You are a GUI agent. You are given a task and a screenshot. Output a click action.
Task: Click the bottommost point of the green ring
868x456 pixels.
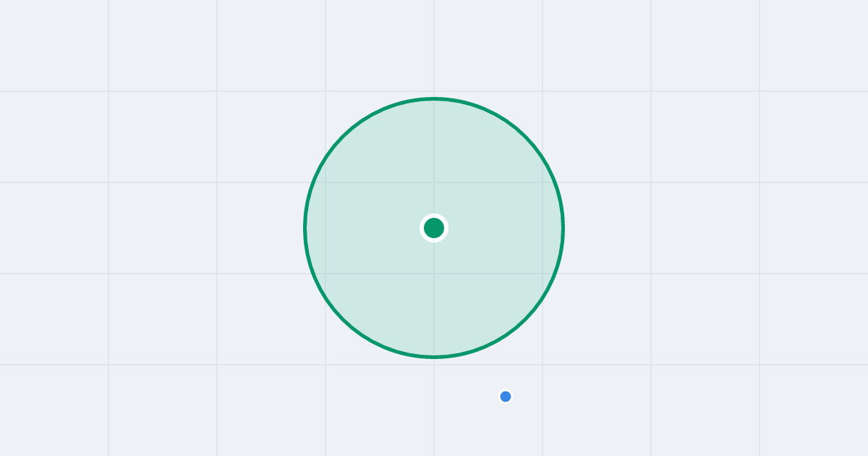click(434, 357)
